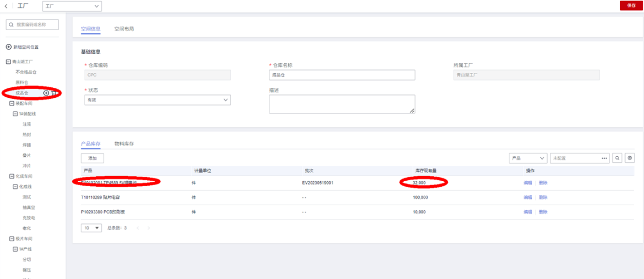Click the stock value 10,000
This screenshot has height=279, width=644.
click(419, 212)
